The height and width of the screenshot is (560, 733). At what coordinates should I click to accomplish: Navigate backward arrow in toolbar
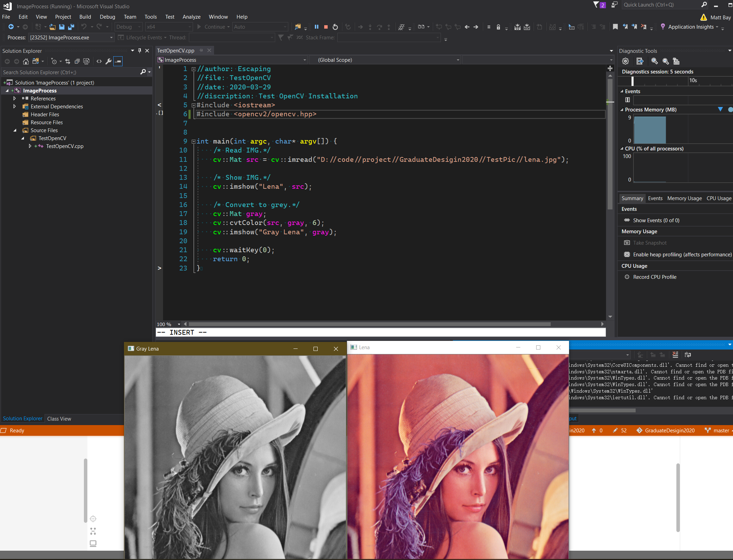point(11,27)
